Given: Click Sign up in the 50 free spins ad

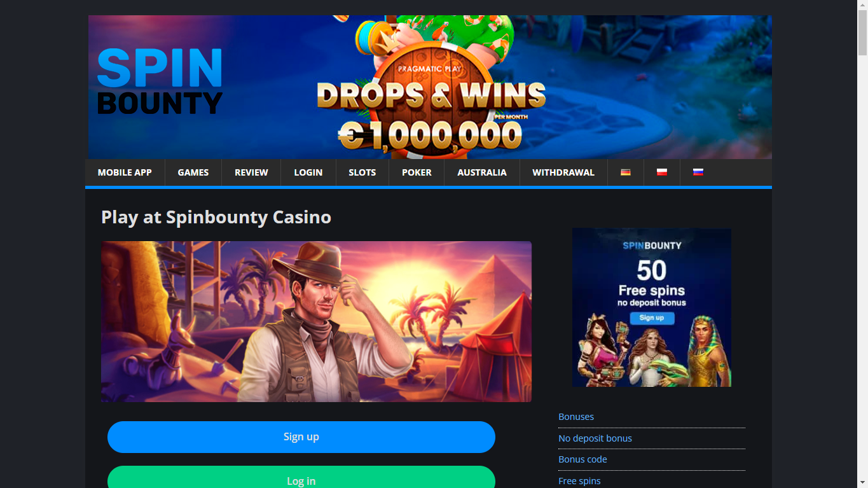Looking at the screenshot, I should tap(652, 318).
